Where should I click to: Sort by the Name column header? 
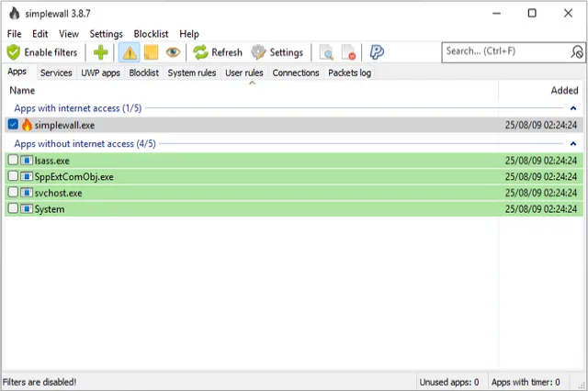click(x=22, y=90)
